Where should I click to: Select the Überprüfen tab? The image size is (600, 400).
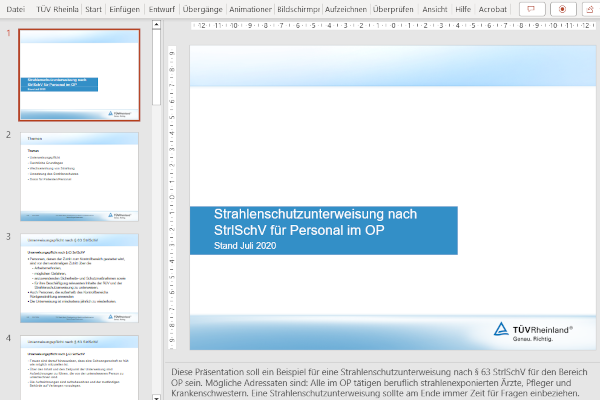(x=394, y=9)
